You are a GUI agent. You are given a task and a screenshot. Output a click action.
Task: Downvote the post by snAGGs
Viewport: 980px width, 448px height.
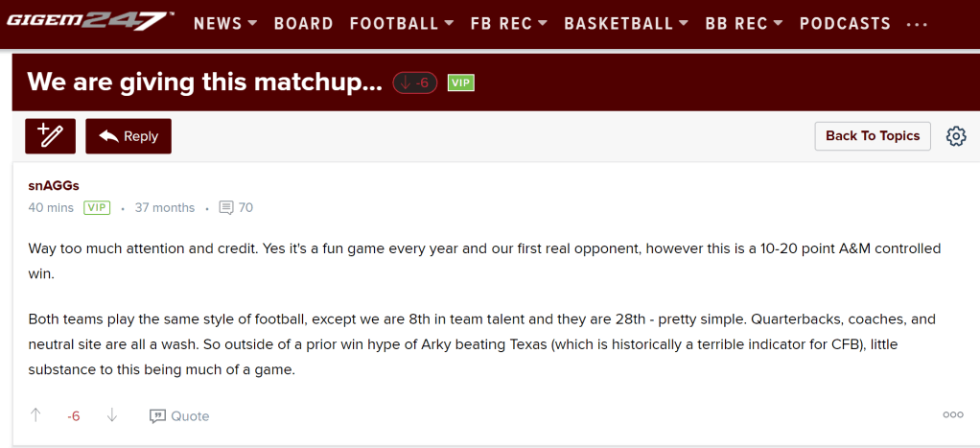(111, 415)
